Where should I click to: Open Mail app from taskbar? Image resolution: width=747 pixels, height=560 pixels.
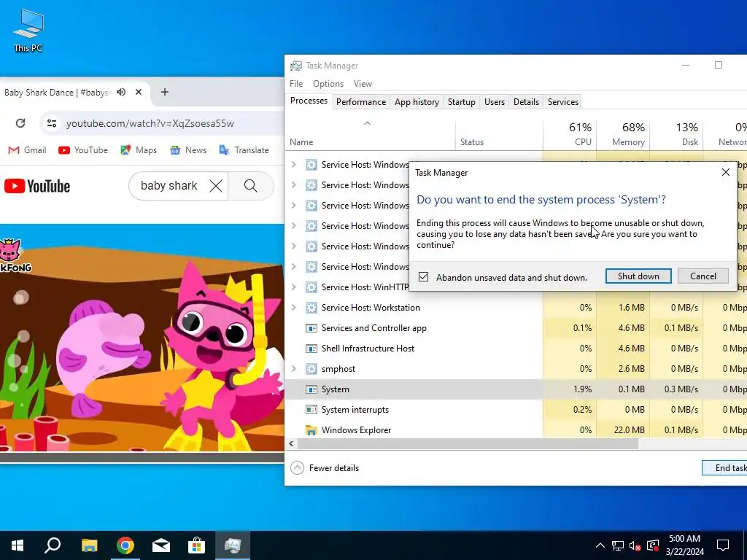[161, 545]
